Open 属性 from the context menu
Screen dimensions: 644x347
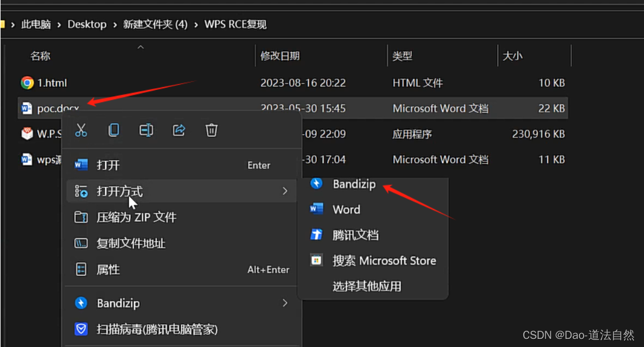(x=181, y=269)
